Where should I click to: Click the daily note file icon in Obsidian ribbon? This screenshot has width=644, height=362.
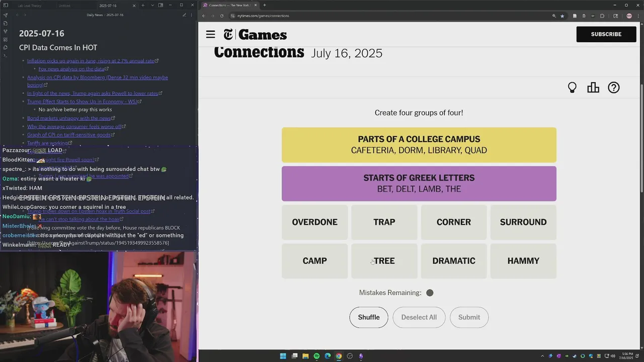(6, 23)
